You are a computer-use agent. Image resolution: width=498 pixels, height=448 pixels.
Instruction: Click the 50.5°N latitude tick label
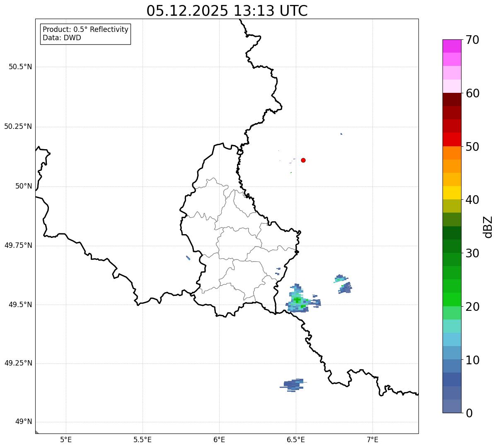(20, 67)
